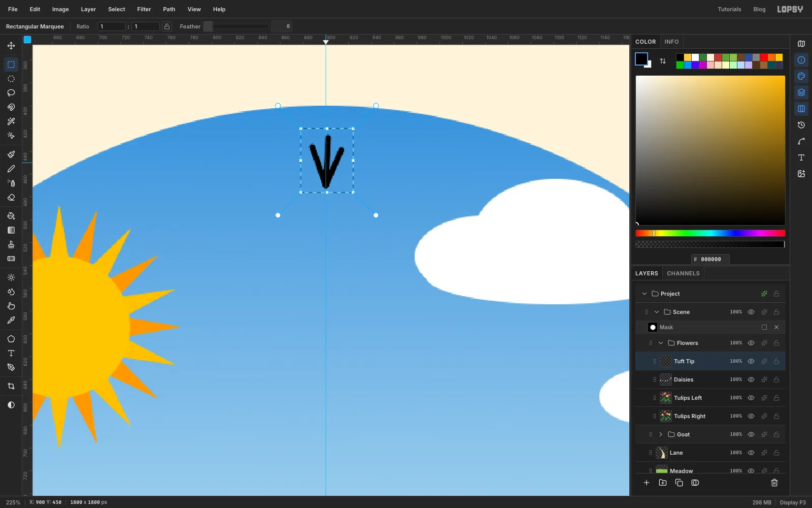Image resolution: width=812 pixels, height=508 pixels.
Task: Select the Paint Bucket tool
Action: tap(11, 216)
